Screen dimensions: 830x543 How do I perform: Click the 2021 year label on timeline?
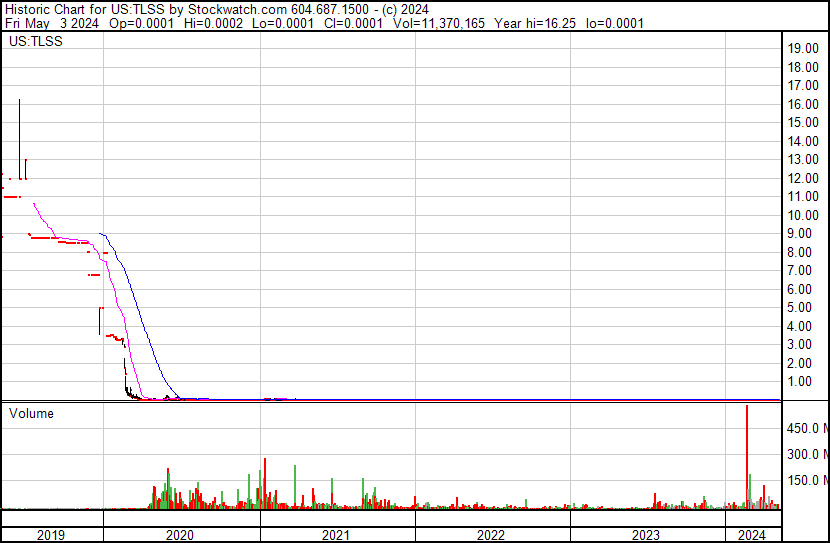tap(337, 535)
